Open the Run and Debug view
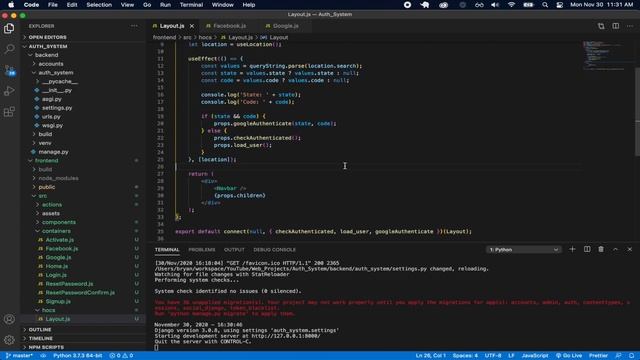The height and width of the screenshot is (360, 640). pos(9,91)
